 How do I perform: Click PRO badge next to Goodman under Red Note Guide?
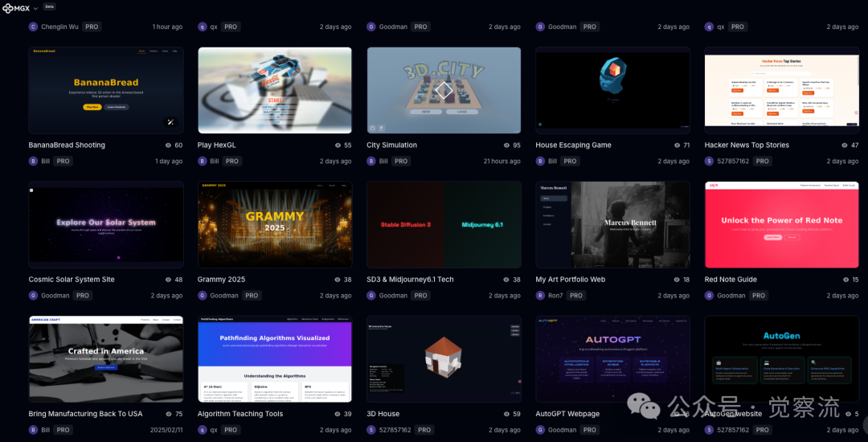pos(758,295)
